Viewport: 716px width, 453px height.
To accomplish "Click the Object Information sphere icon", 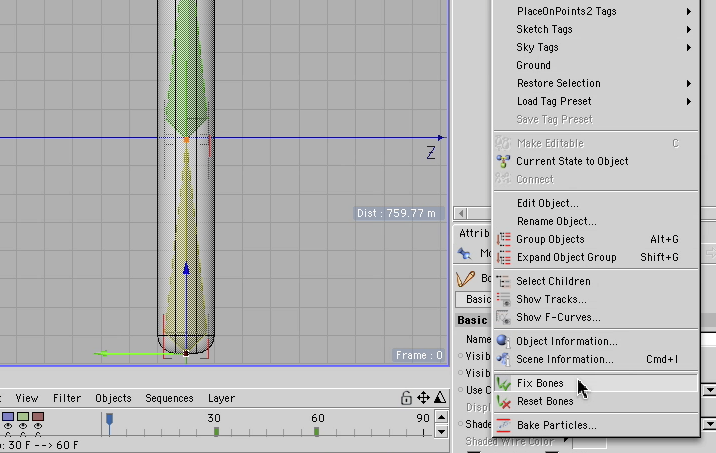I will [x=503, y=341].
